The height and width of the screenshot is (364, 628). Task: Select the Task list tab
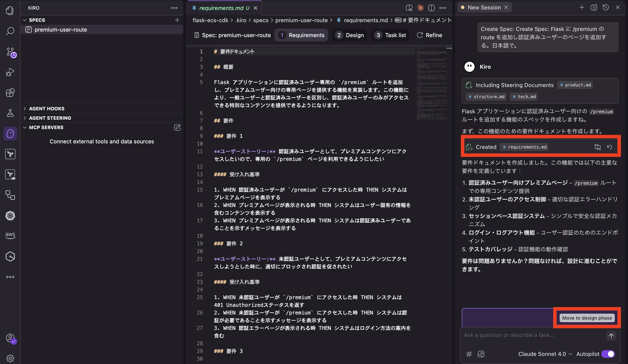point(390,35)
